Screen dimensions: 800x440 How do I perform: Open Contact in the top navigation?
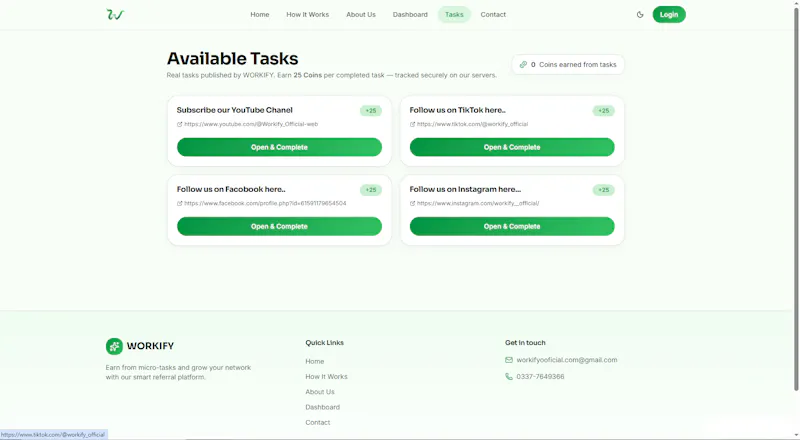[x=493, y=14]
